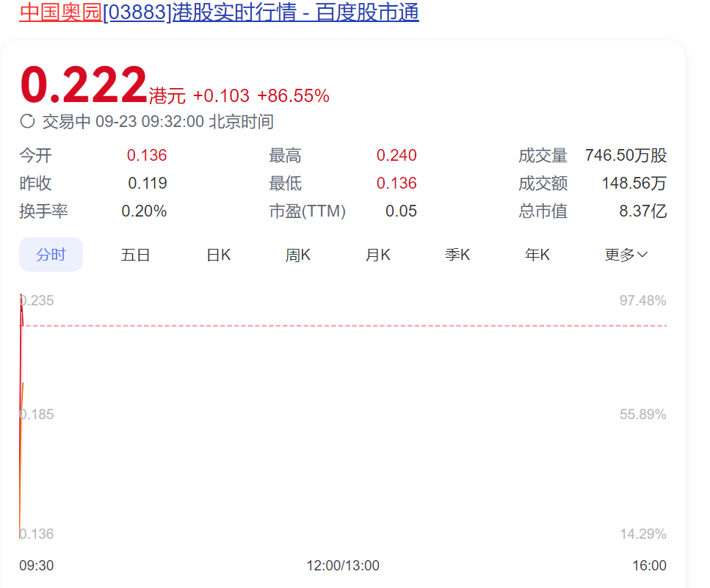Click the 成交额 value 148.56万

pyautogui.click(x=634, y=184)
